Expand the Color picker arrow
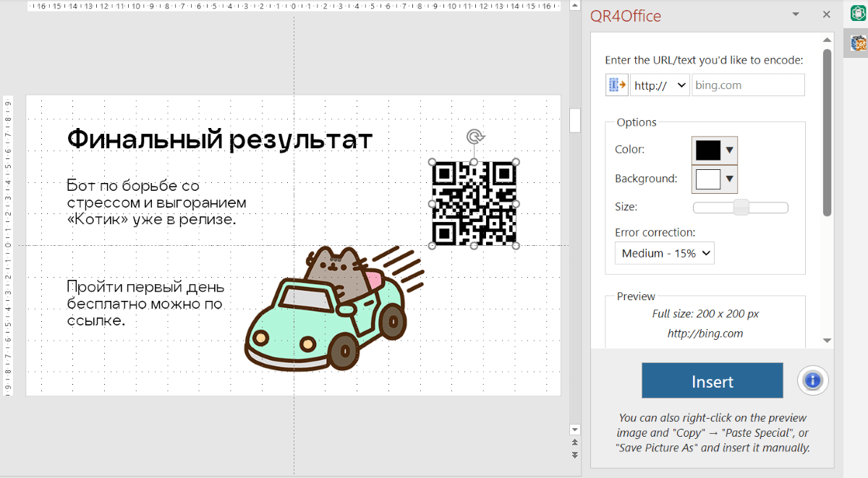The image size is (868, 478). pyautogui.click(x=730, y=150)
